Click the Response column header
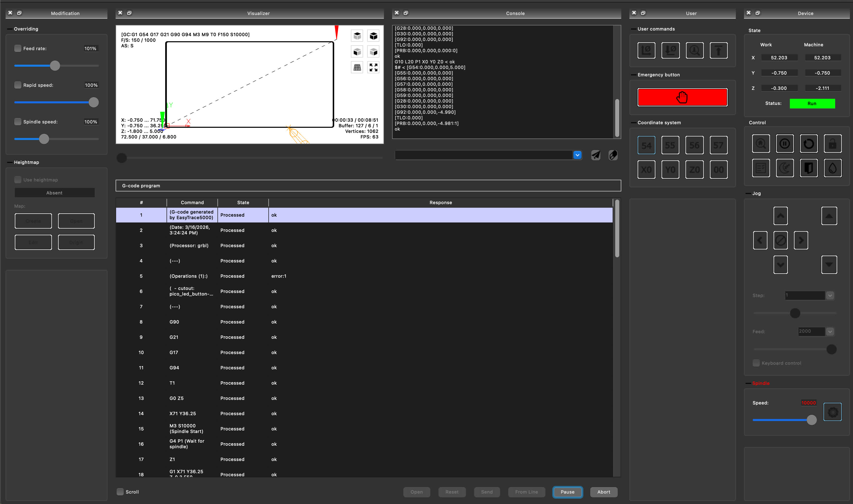Image resolution: width=853 pixels, height=504 pixels. pyautogui.click(x=441, y=202)
